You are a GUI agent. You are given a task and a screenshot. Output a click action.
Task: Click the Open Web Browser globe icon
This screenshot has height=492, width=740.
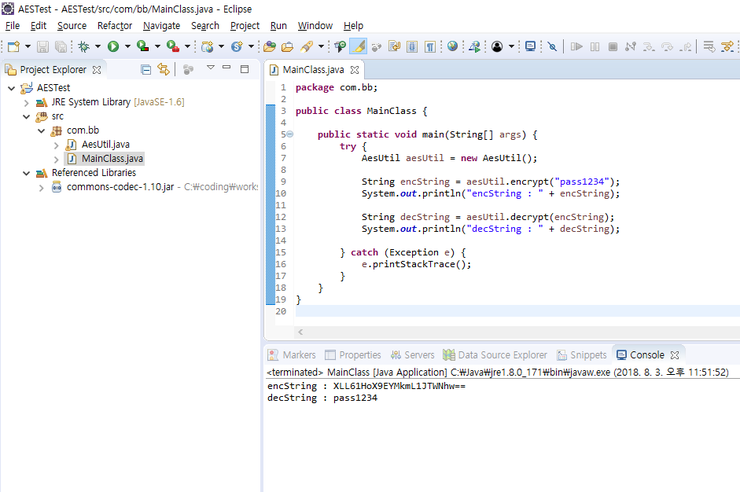coord(452,46)
